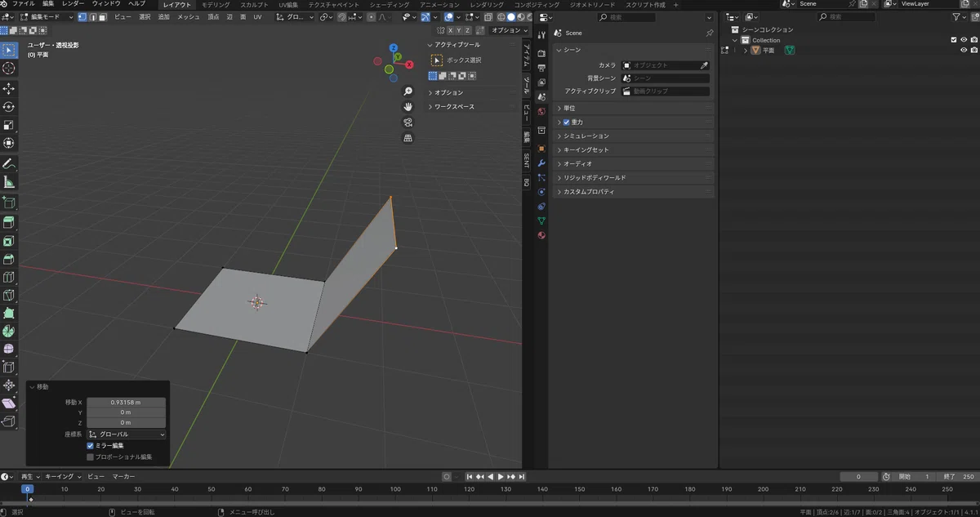980x517 pixels.
Task: Click the camera eyedropper icon
Action: coord(704,65)
